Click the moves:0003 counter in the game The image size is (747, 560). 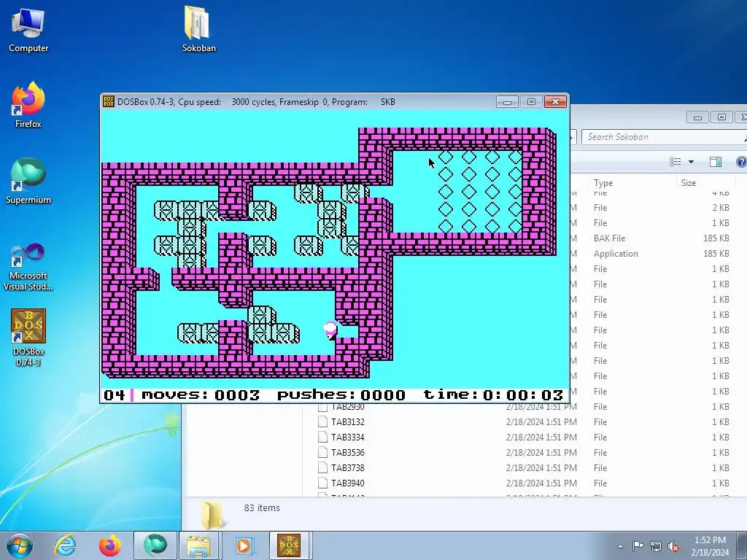point(201,394)
